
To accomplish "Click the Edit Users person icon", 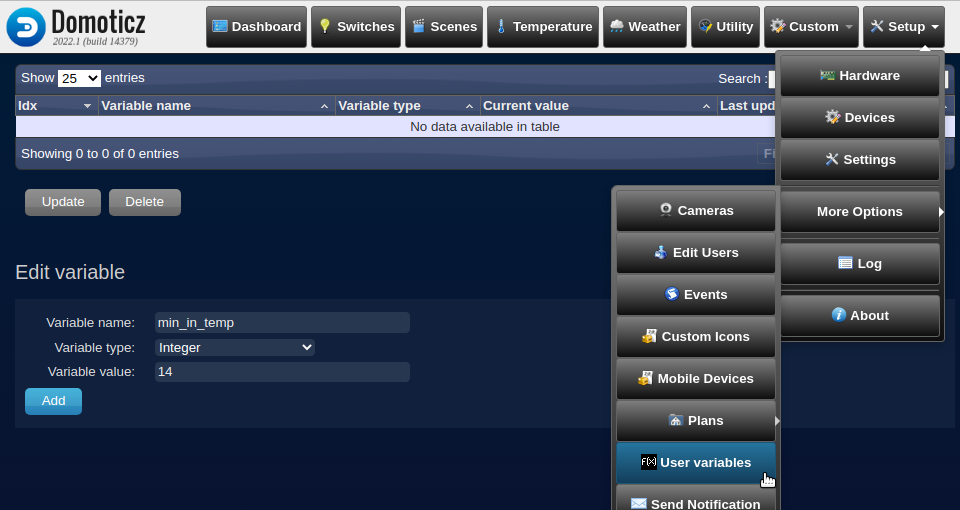I will [x=661, y=252].
